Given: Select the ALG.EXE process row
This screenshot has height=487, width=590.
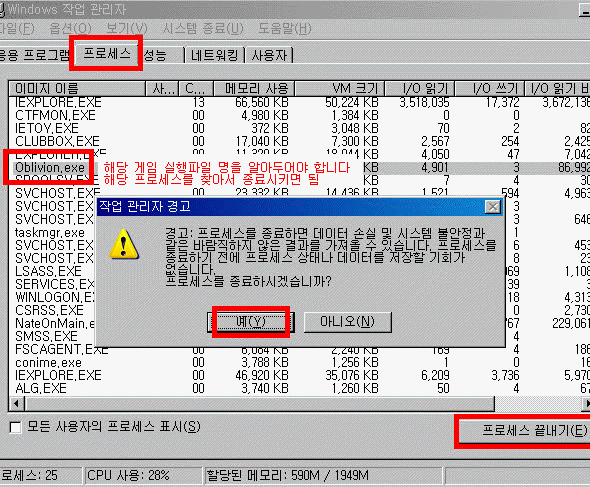Looking at the screenshot, I should [299, 388].
